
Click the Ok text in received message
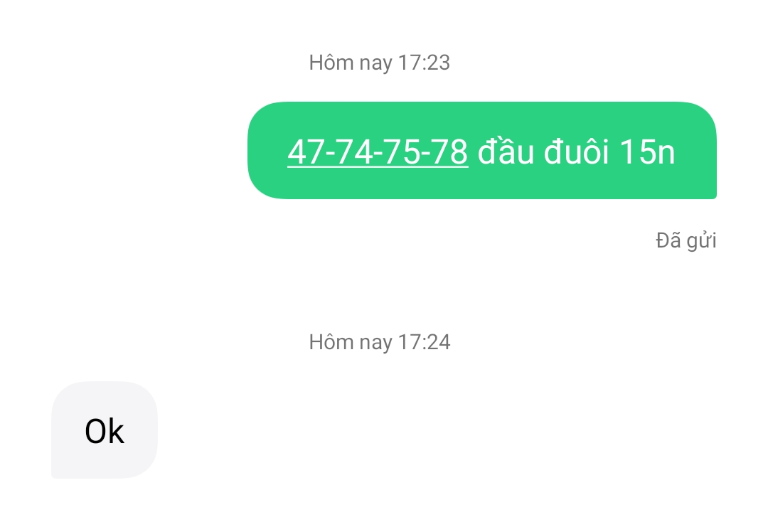click(105, 431)
